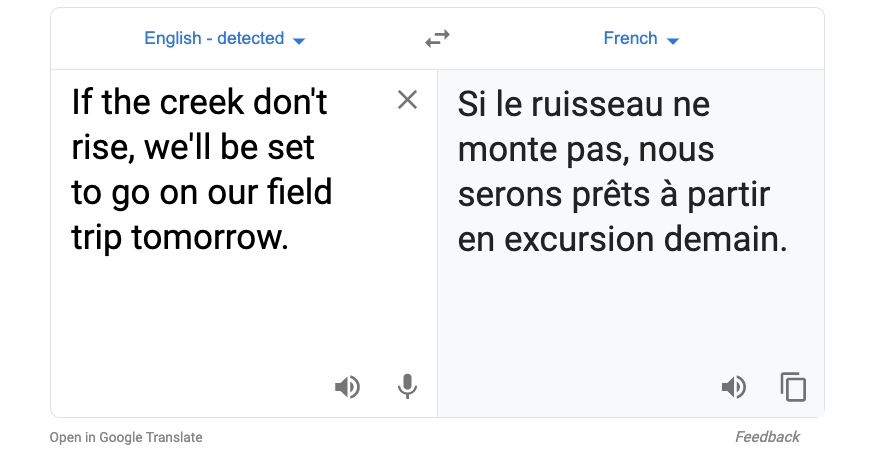Clear the English source text
The width and height of the screenshot is (886, 465).
pos(407,100)
